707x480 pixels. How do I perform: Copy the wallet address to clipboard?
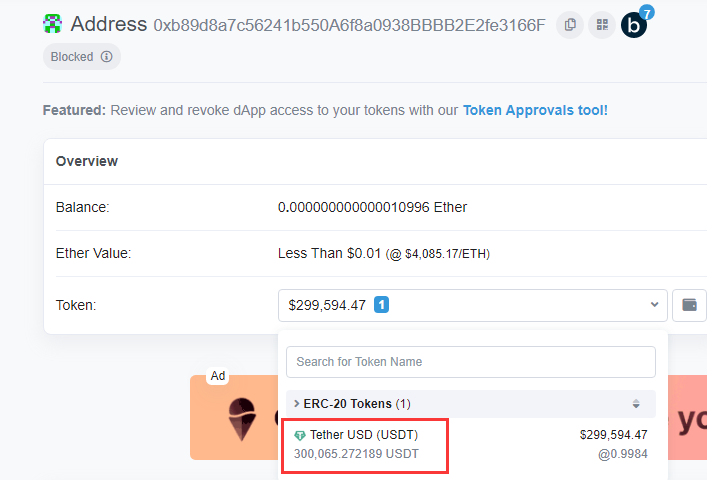click(x=570, y=25)
